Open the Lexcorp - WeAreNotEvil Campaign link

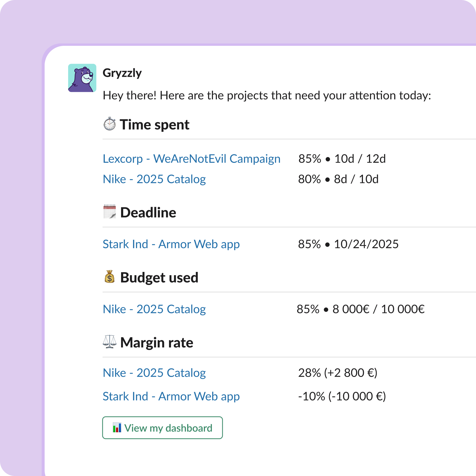(191, 159)
